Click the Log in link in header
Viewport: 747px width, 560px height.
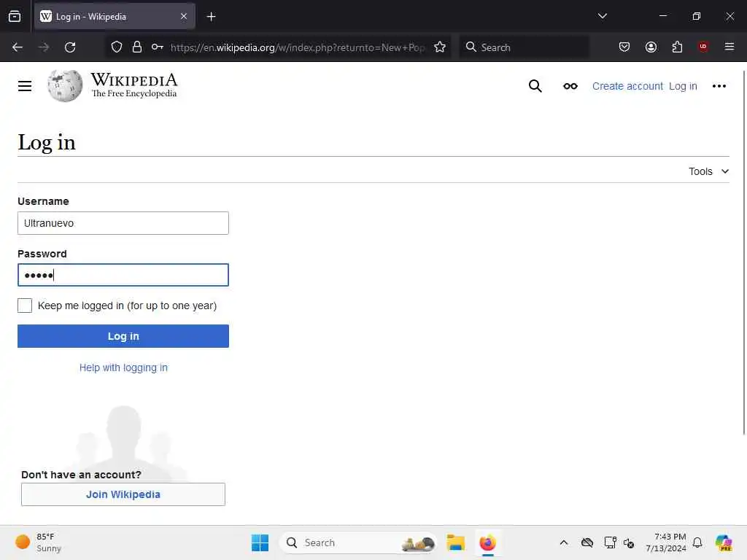pos(683,86)
